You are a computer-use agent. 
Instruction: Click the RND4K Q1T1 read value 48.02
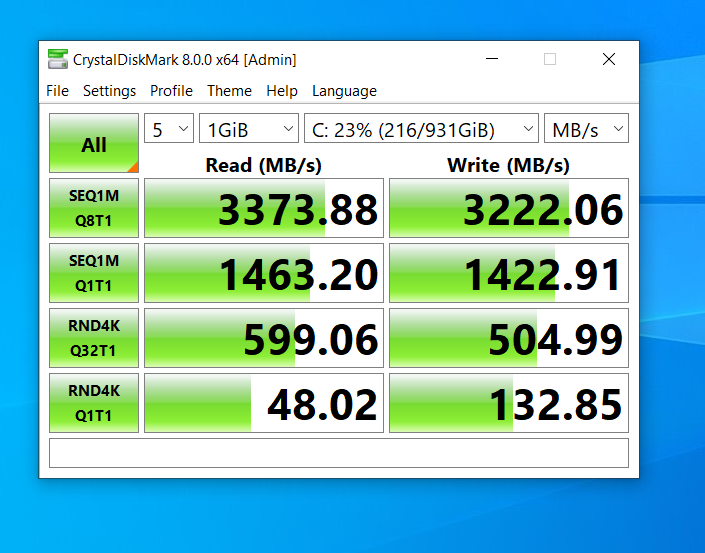coord(264,403)
